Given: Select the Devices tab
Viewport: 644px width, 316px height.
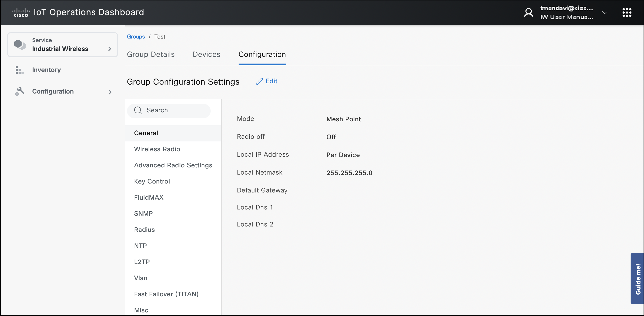Looking at the screenshot, I should click(x=207, y=54).
